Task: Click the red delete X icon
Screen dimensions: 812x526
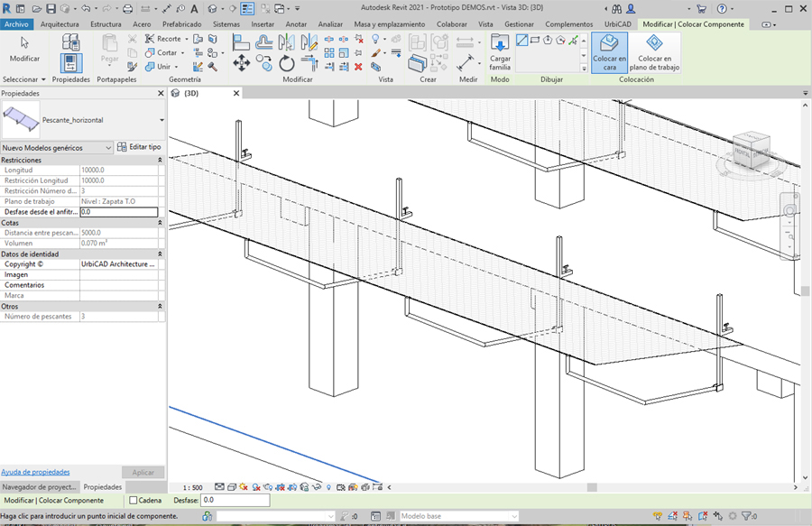Action: point(358,67)
